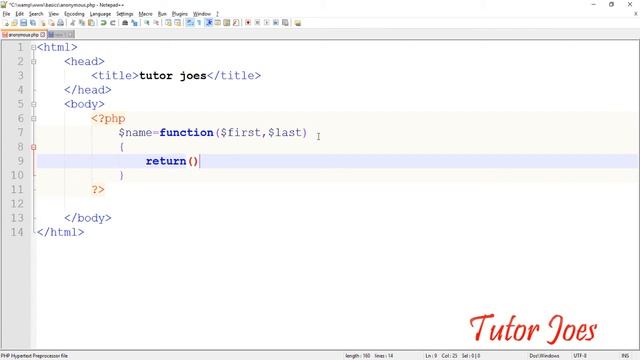Click the 'return' keyword on line 9
This screenshot has width=640, height=360.
pyautogui.click(x=166, y=161)
